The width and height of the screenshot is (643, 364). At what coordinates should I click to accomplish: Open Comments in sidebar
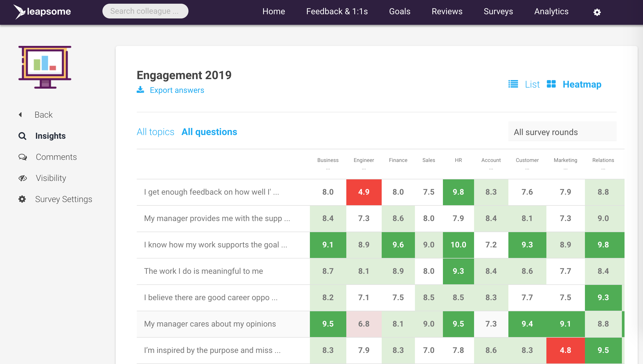click(56, 157)
